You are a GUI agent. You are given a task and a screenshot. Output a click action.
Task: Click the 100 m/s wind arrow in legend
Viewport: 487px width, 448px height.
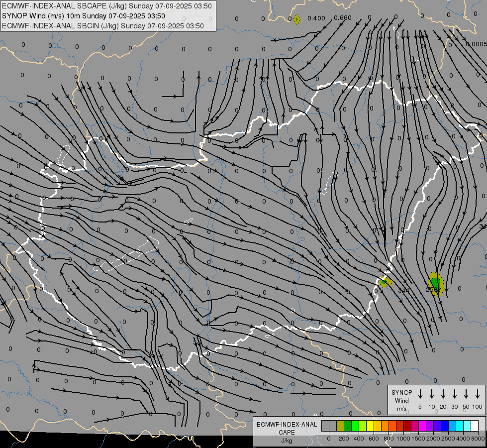click(478, 394)
